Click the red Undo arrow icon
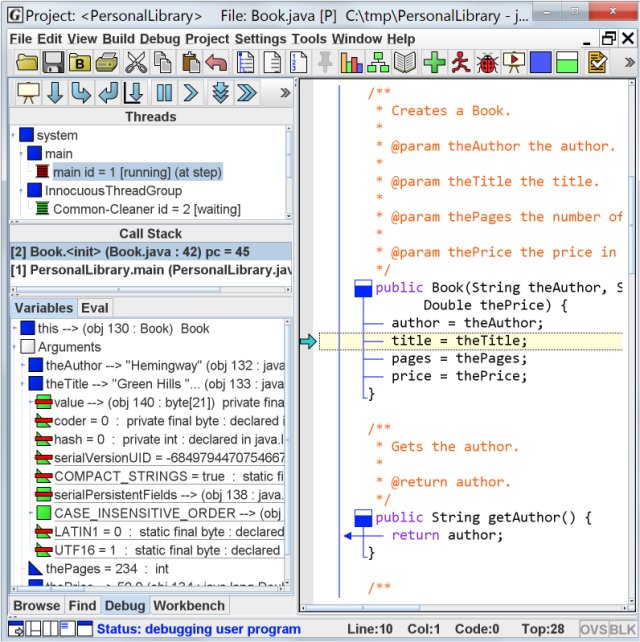The image size is (640, 642). pyautogui.click(x=216, y=63)
